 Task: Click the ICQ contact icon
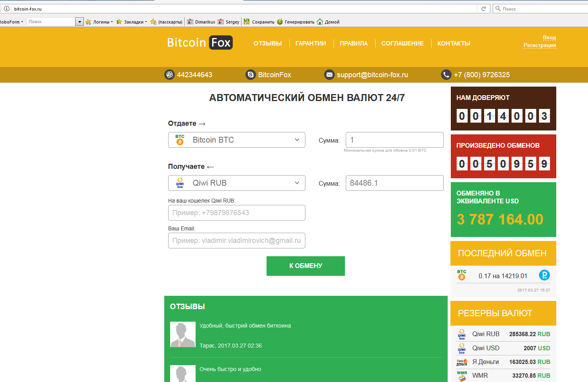click(x=169, y=74)
